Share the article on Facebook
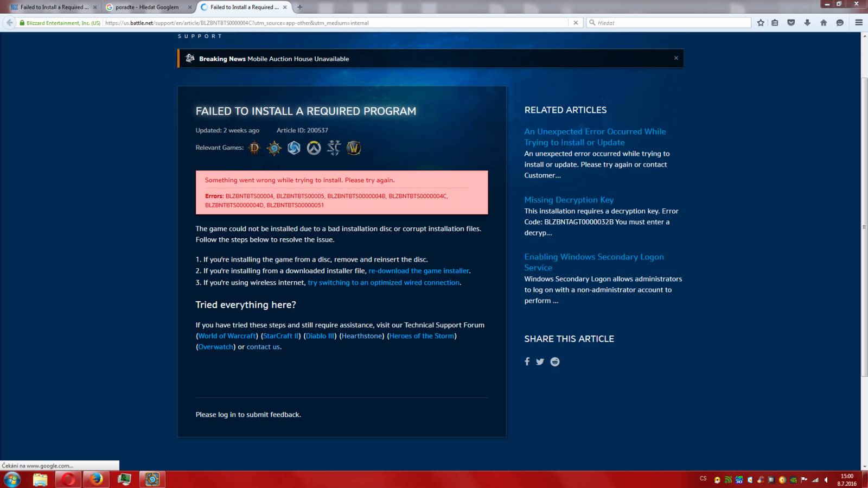Screen dimensions: 868x488 point(527,362)
